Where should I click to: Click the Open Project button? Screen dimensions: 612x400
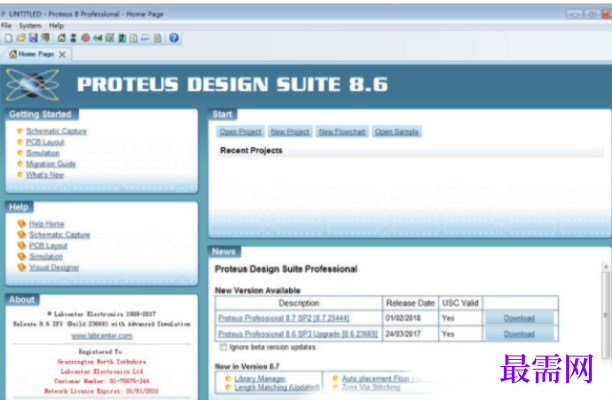pos(240,132)
